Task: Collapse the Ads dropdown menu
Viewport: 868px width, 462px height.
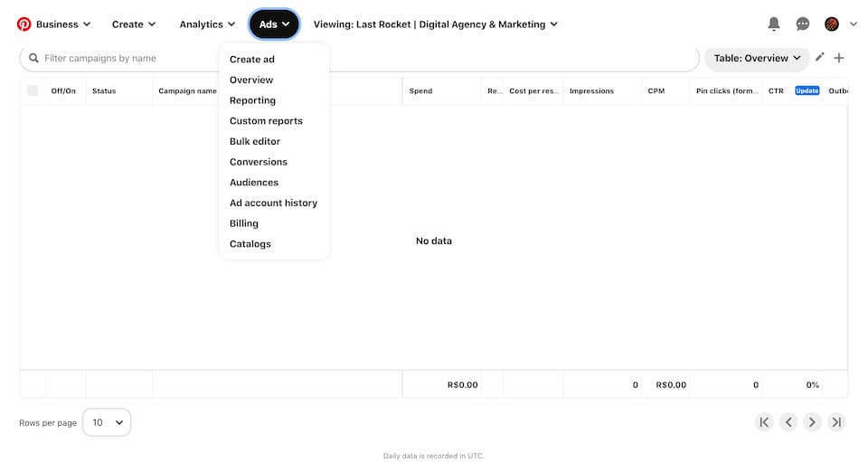Action: 274,24
